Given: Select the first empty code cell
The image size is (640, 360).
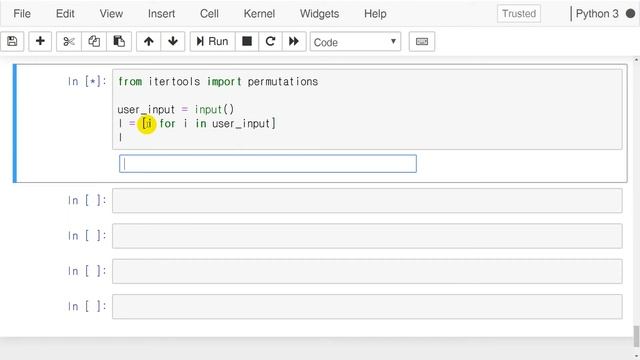Looking at the screenshot, I should click(x=367, y=200).
